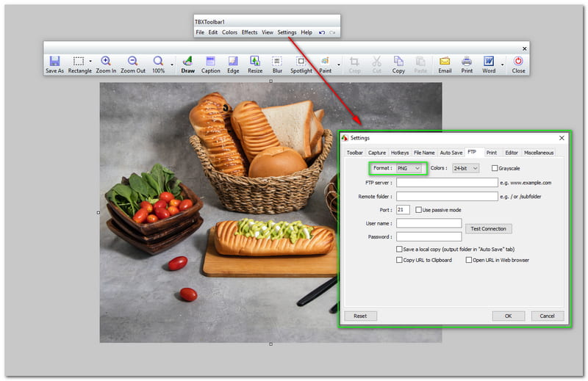Click the Reset button

pyautogui.click(x=360, y=316)
